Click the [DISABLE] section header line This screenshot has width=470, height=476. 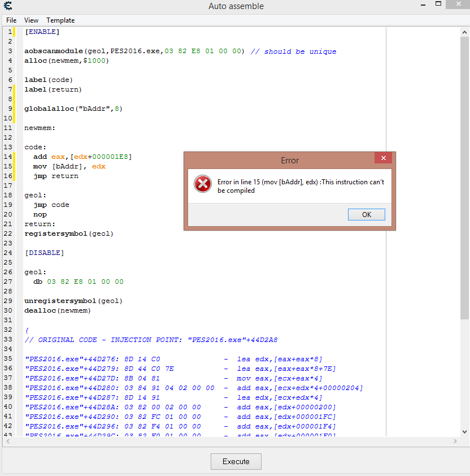click(x=44, y=253)
